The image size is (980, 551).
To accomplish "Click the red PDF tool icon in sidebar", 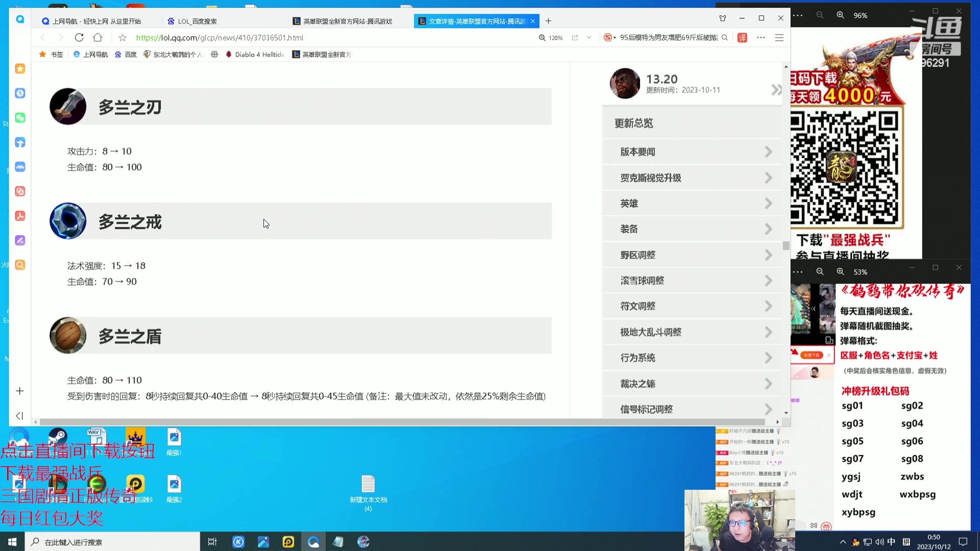I will click(x=20, y=216).
